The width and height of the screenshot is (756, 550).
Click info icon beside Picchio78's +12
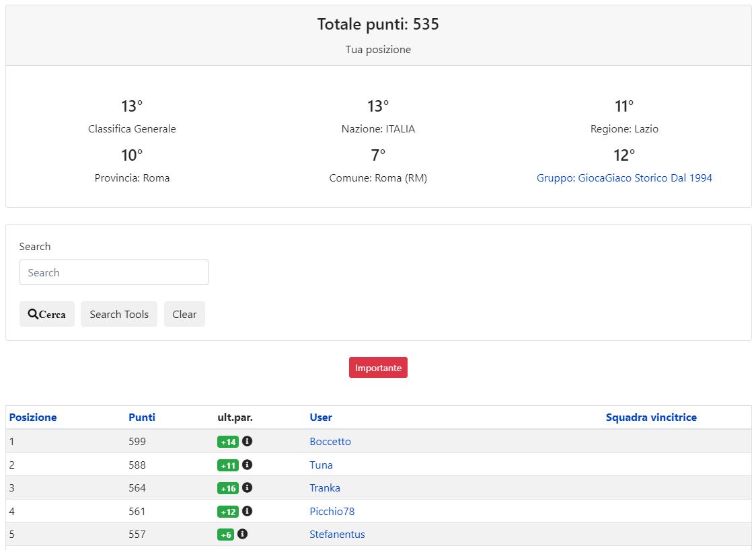(247, 511)
